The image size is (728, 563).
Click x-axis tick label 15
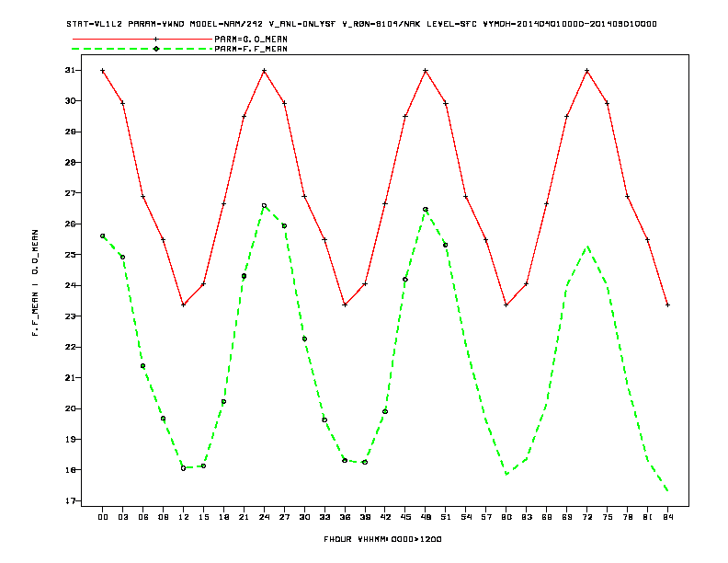(203, 517)
